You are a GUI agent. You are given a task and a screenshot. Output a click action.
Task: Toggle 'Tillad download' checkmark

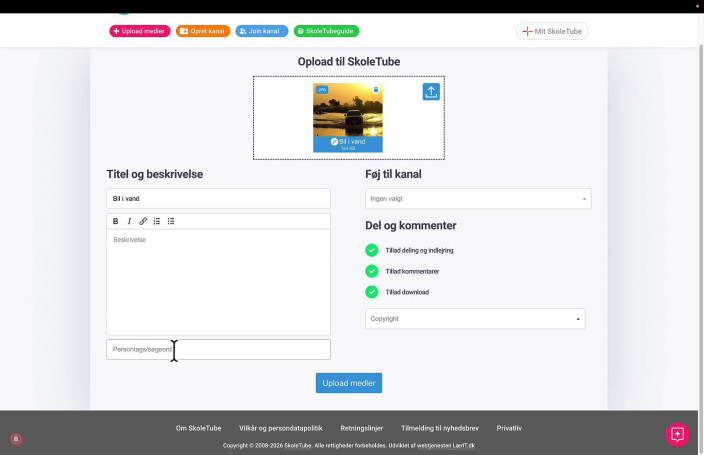(372, 292)
